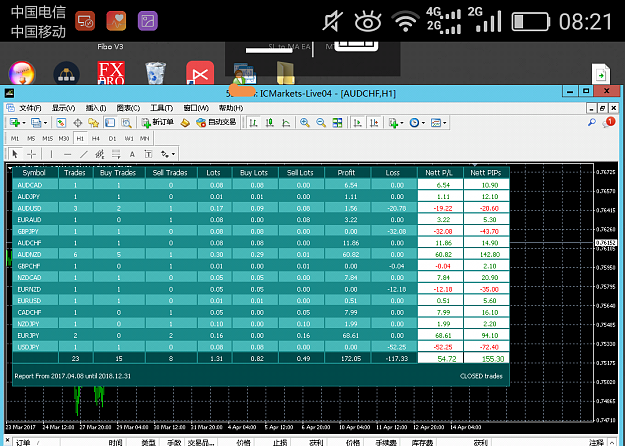Image resolution: width=625 pixels, height=446 pixels.
Task: Open the Data Window crosshair-circle icon
Action: pos(78,123)
